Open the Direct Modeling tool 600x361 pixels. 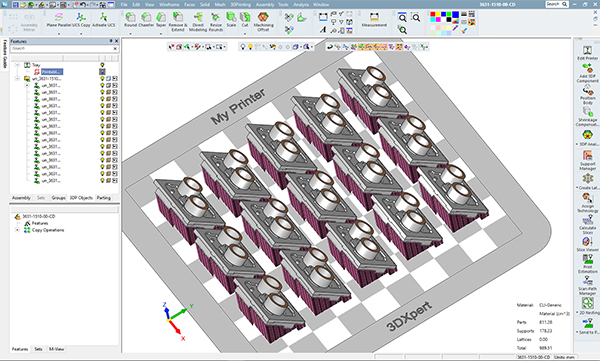point(198,22)
